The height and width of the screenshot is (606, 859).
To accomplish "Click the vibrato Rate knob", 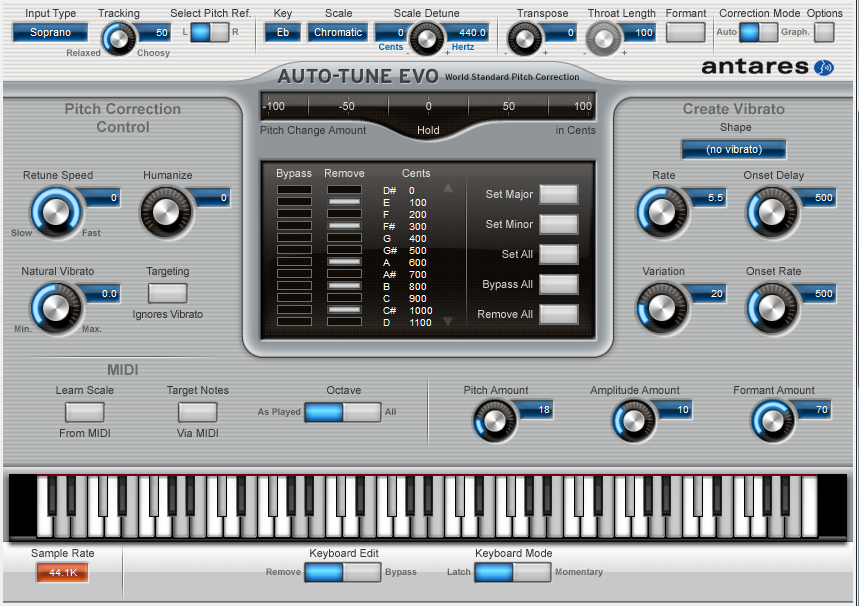I will [662, 213].
